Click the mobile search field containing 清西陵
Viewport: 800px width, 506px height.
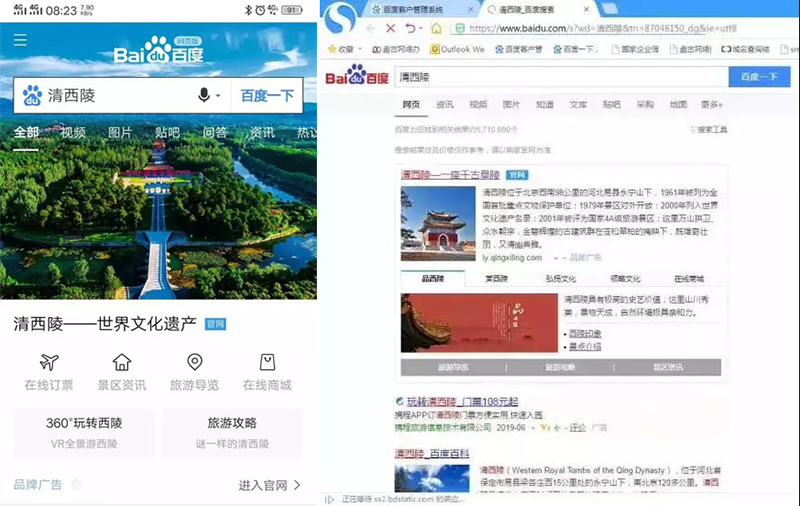click(x=121, y=95)
